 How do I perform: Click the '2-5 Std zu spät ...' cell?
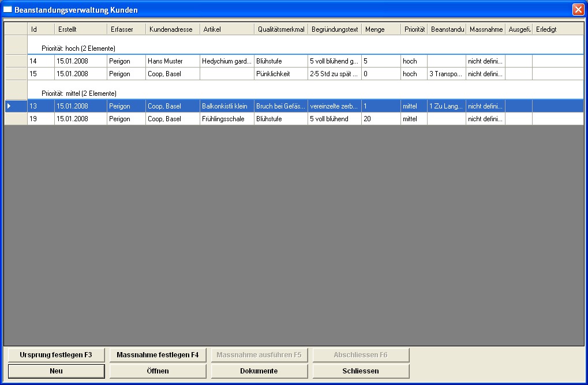[x=335, y=74]
